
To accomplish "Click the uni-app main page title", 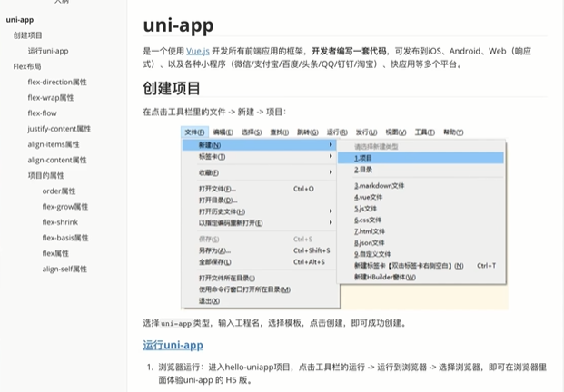I will pos(178,25).
